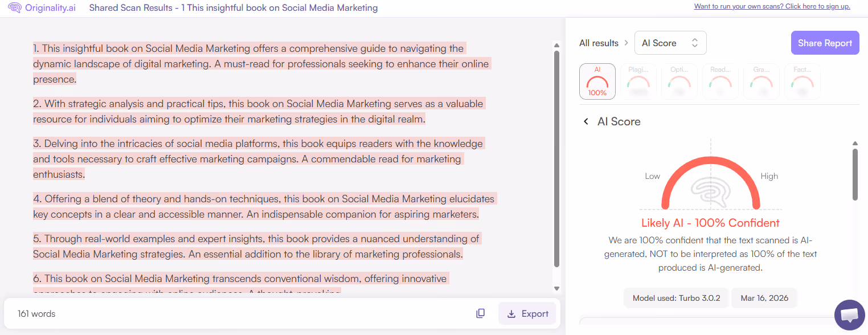Click the '161 words' count text
Image resolution: width=868 pixels, height=335 pixels.
tap(36, 313)
